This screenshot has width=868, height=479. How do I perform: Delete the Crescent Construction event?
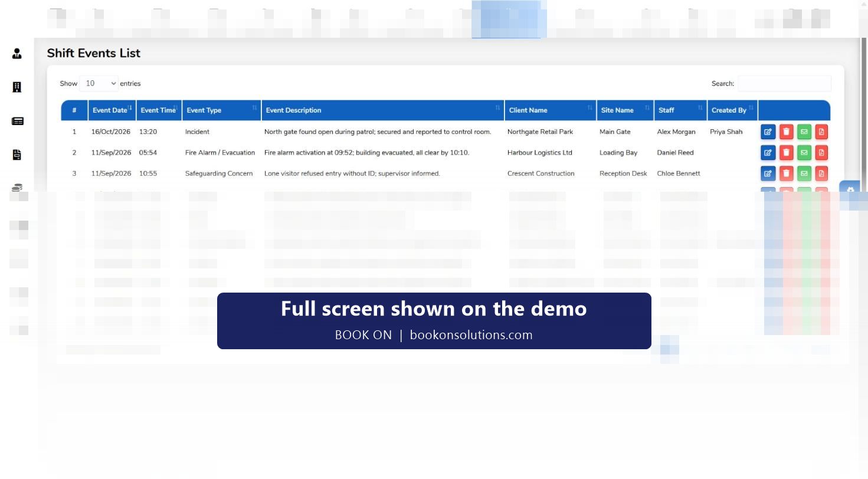786,173
